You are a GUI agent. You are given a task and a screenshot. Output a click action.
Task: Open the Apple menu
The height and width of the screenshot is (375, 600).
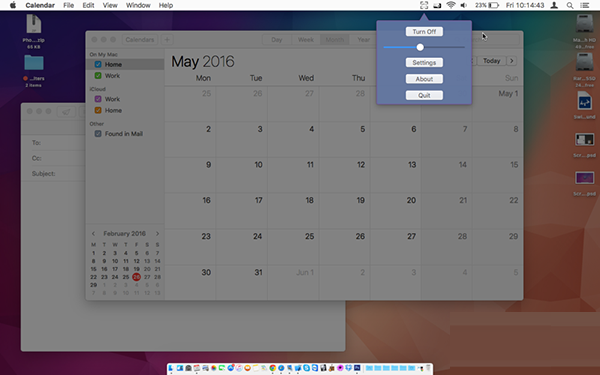(13, 5)
